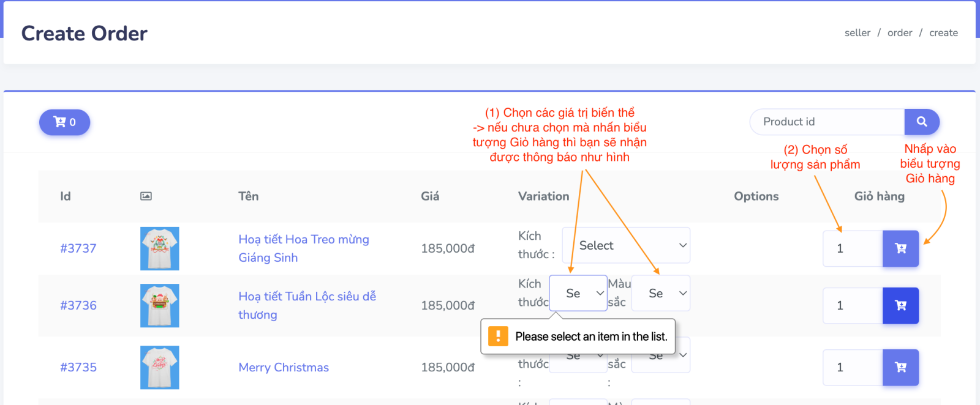Viewport: 980px width, 405px height.
Task: Add product #3737 to cart
Action: 900,248
